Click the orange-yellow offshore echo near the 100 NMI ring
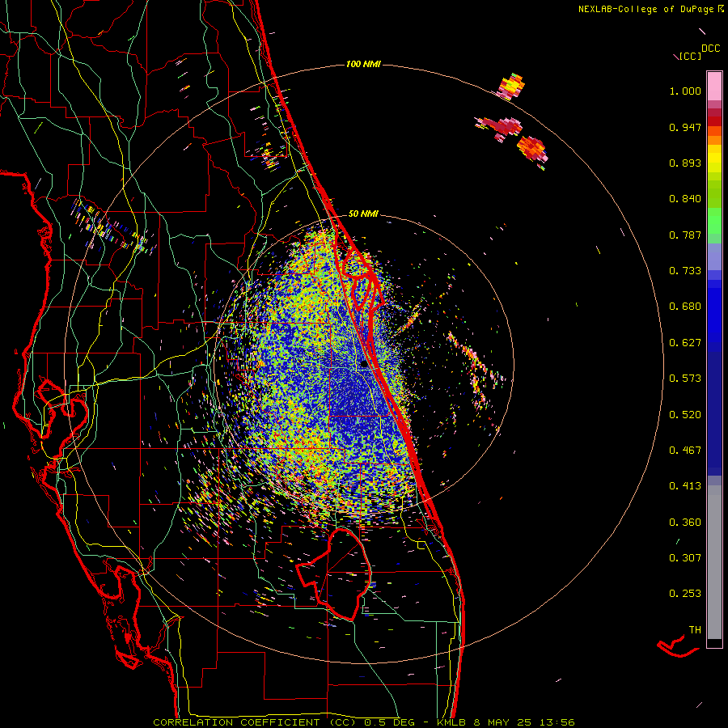The width and height of the screenshot is (728, 728). [x=511, y=86]
